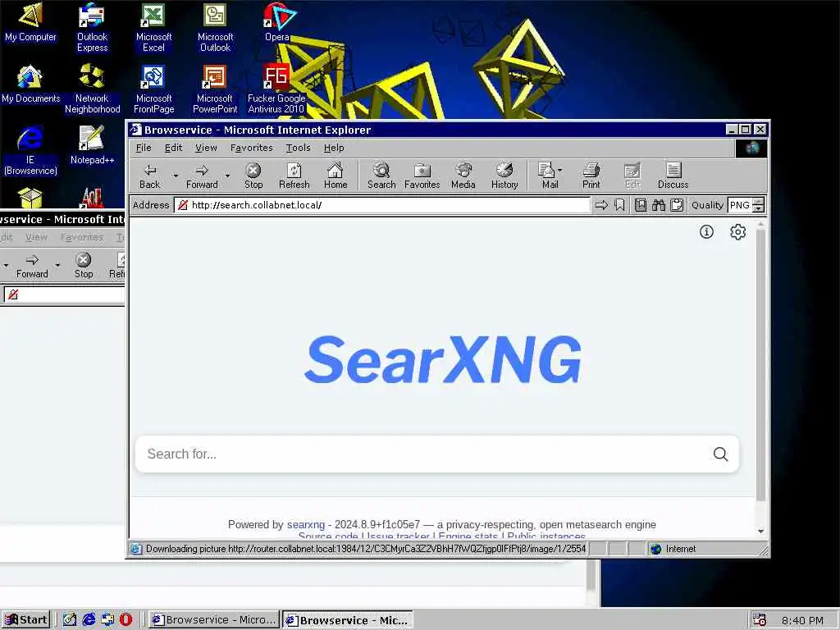840x630 pixels.
Task: Refresh the page using the toolbar
Action: tap(294, 176)
